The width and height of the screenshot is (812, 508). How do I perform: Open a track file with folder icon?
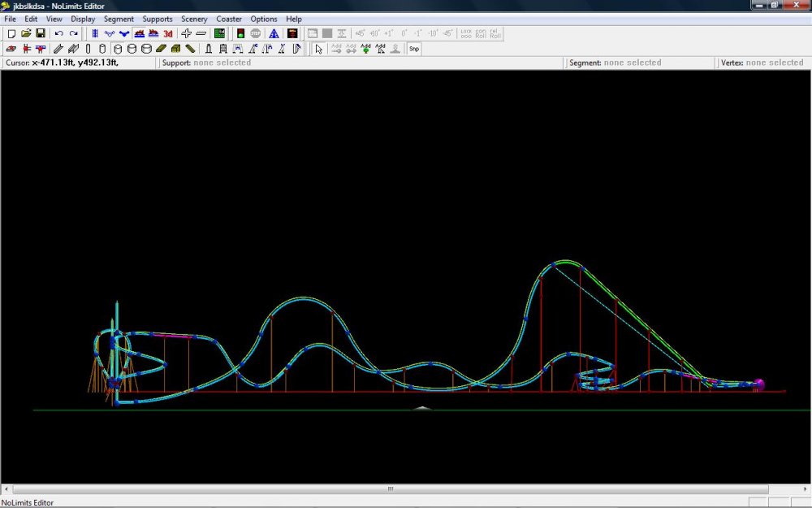pyautogui.click(x=26, y=33)
